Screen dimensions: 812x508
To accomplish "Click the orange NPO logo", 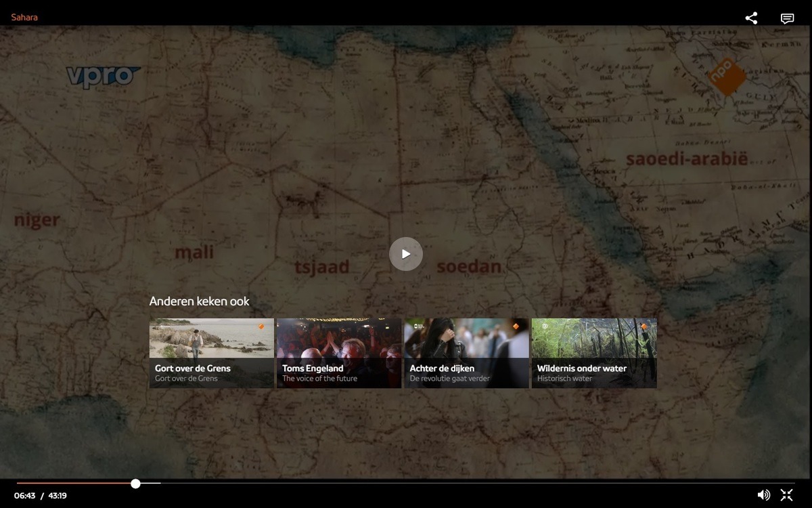I will (x=725, y=75).
